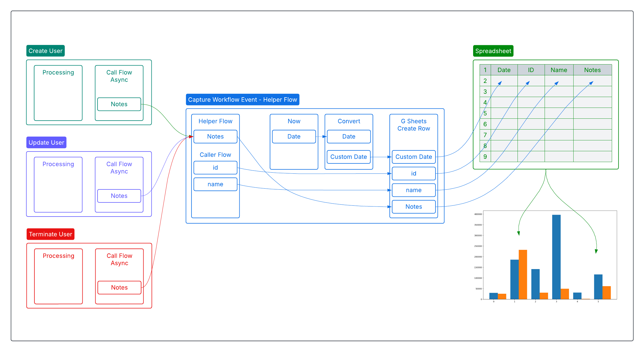Select the Name column header cell

pos(559,70)
